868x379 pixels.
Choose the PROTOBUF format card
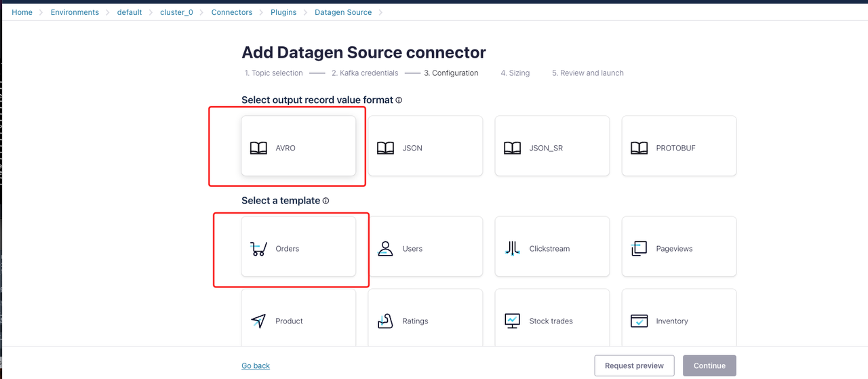[x=679, y=146]
